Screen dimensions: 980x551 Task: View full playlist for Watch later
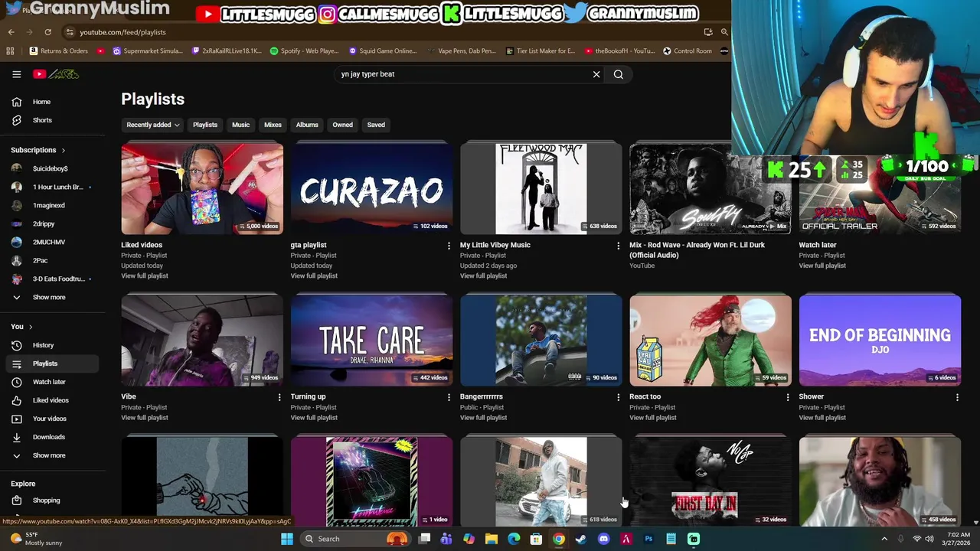pyautogui.click(x=822, y=266)
